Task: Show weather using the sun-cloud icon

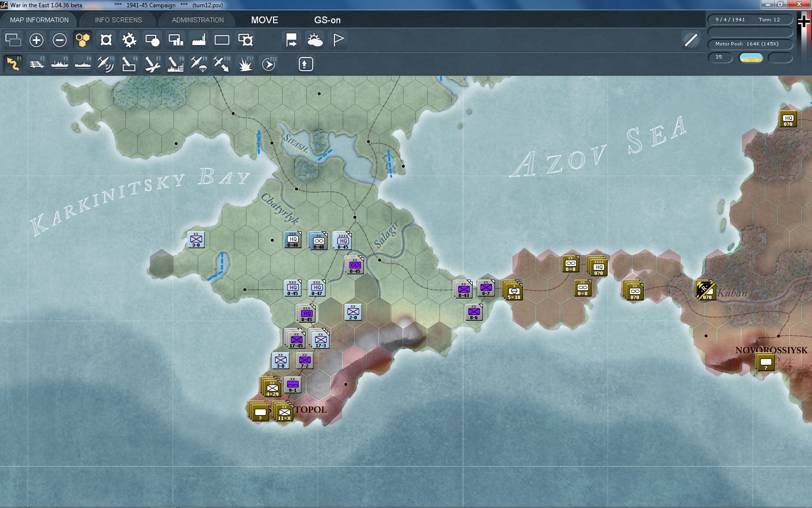Action: tap(315, 40)
